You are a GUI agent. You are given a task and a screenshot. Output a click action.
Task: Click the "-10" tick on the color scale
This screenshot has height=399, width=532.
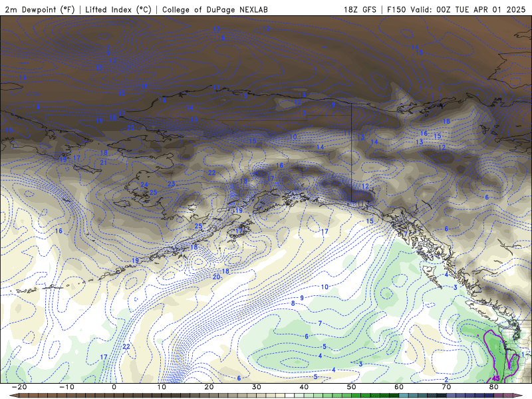[x=66, y=387]
